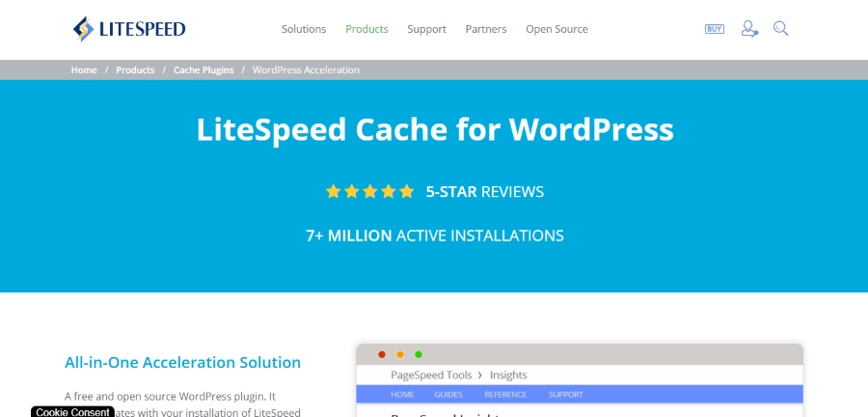868x417 pixels.
Task: Click WordPress Acceleration breadcrumb text
Action: tap(306, 70)
